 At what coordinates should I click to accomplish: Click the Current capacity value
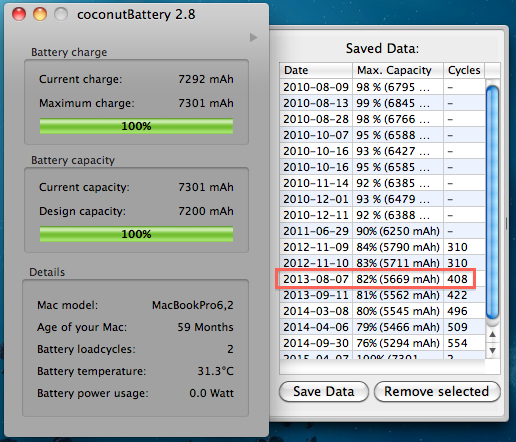point(206,187)
